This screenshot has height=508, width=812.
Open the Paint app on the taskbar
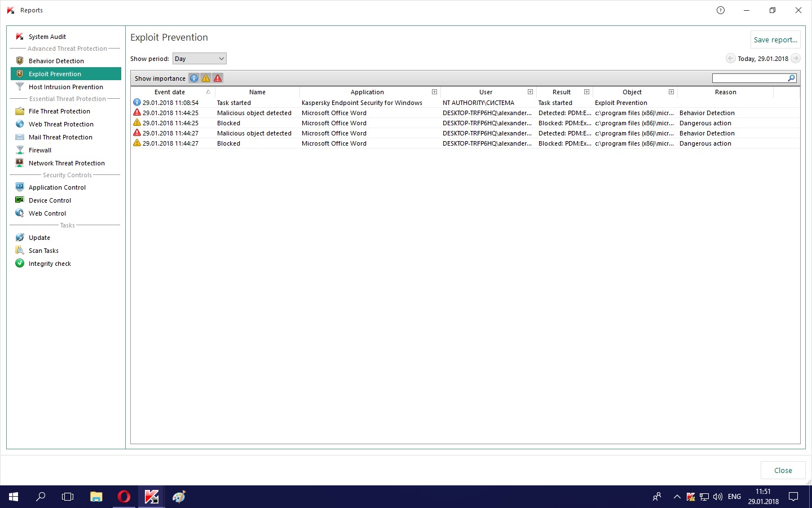tap(179, 497)
